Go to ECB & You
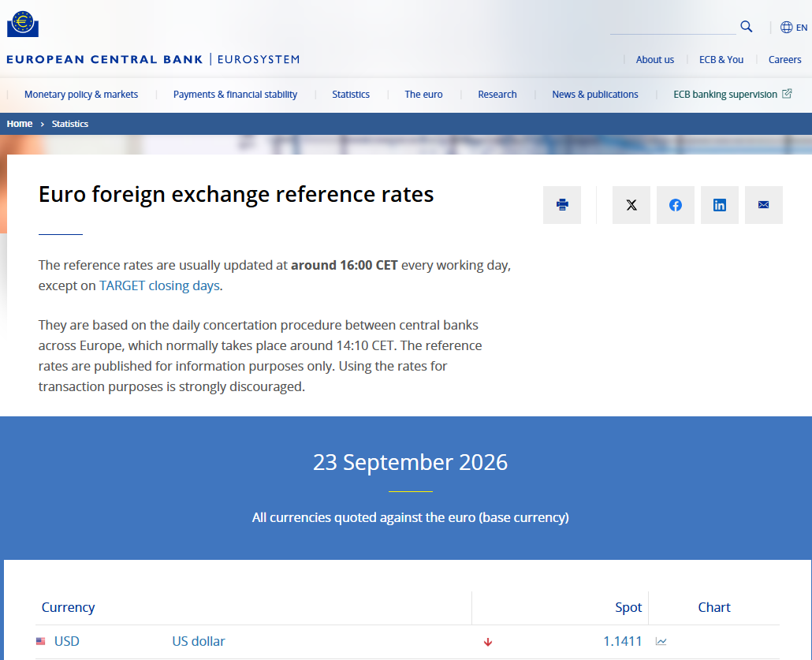The height and width of the screenshot is (660, 812). pos(721,60)
